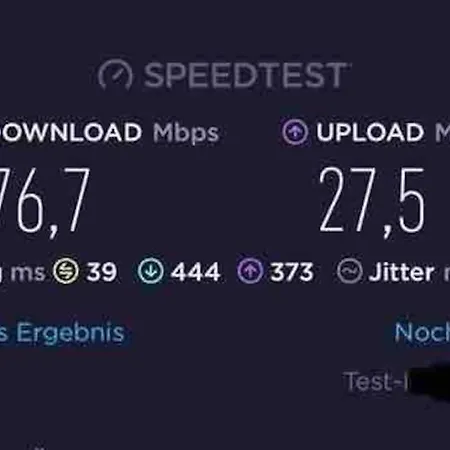Click the Jitter wave icon
Viewport: 450px width, 450px height.
coord(349,271)
